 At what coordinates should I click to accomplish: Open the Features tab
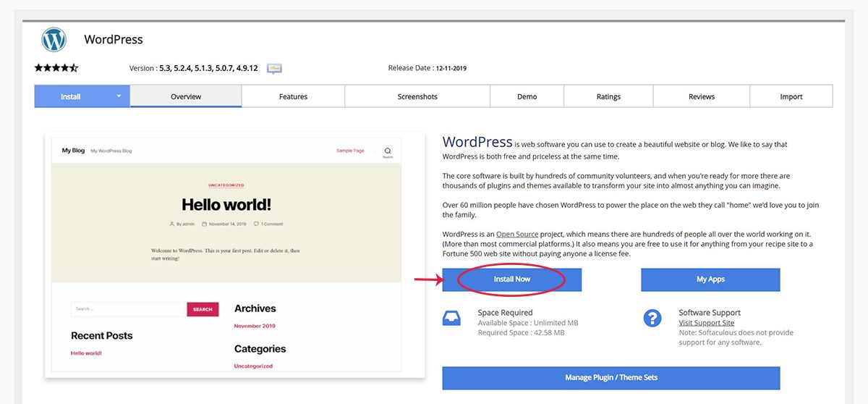click(x=293, y=96)
